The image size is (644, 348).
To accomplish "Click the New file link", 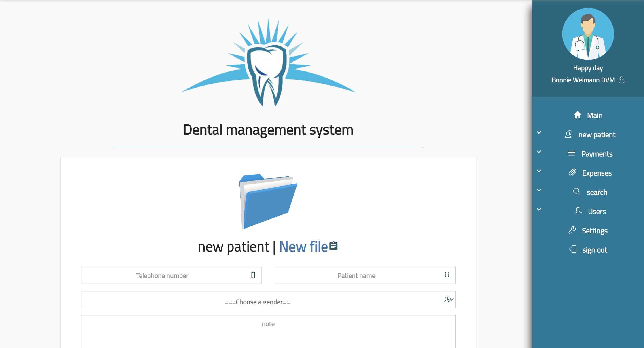I will coord(303,247).
